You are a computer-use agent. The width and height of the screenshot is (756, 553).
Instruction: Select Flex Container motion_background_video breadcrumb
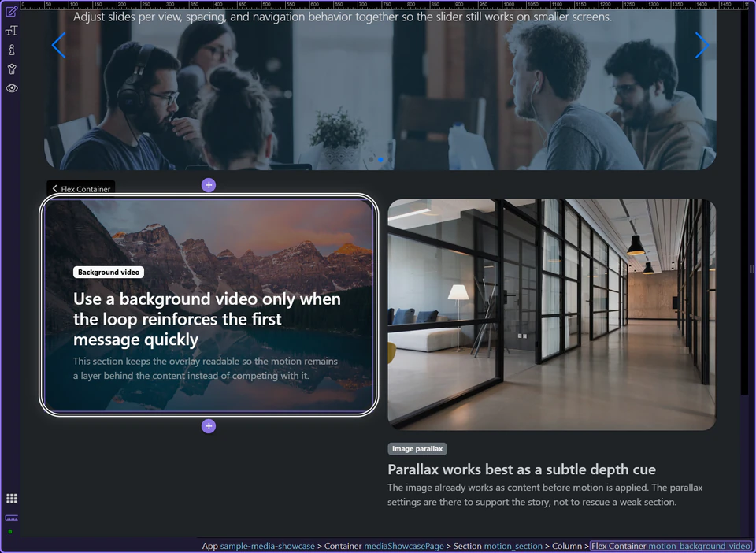671,546
